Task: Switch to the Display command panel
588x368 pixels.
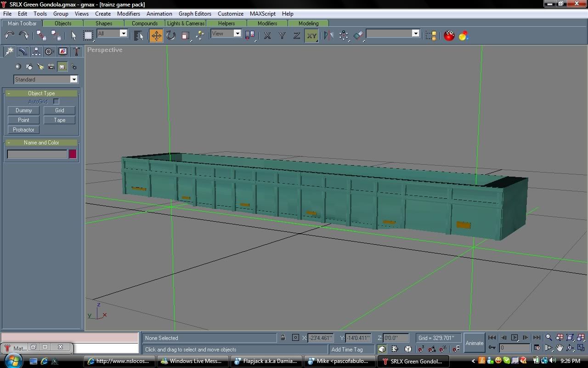Action: click(63, 52)
